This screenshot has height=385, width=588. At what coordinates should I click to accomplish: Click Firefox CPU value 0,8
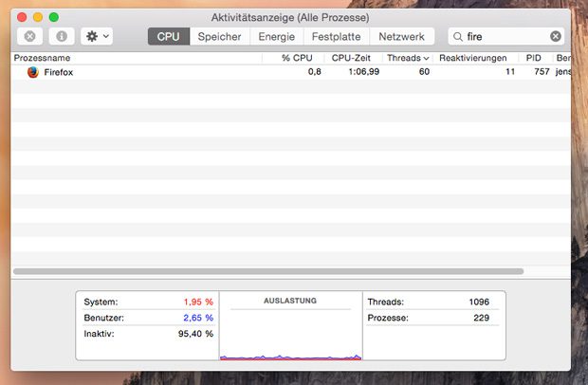click(x=314, y=72)
